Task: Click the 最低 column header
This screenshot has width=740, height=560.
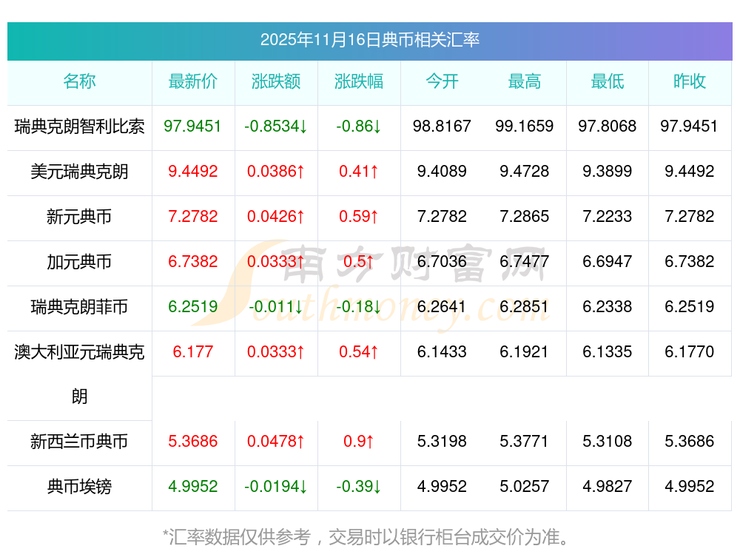Action: point(608,81)
